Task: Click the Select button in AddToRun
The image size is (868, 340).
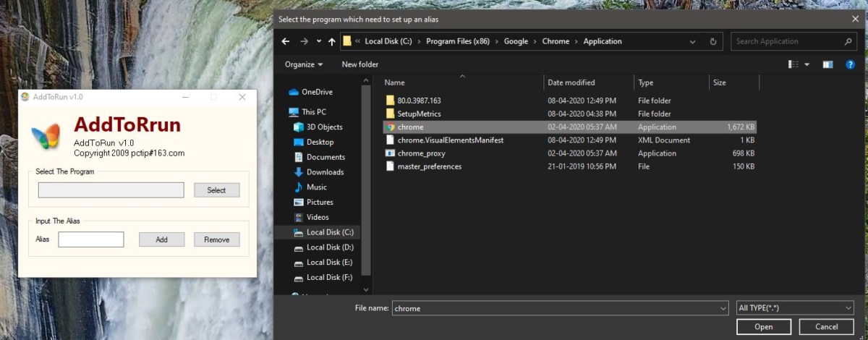Action: (x=216, y=190)
